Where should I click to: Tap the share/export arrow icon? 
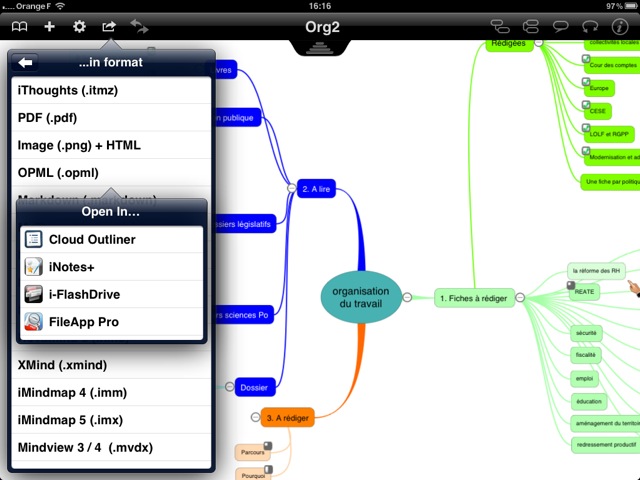pos(109,26)
